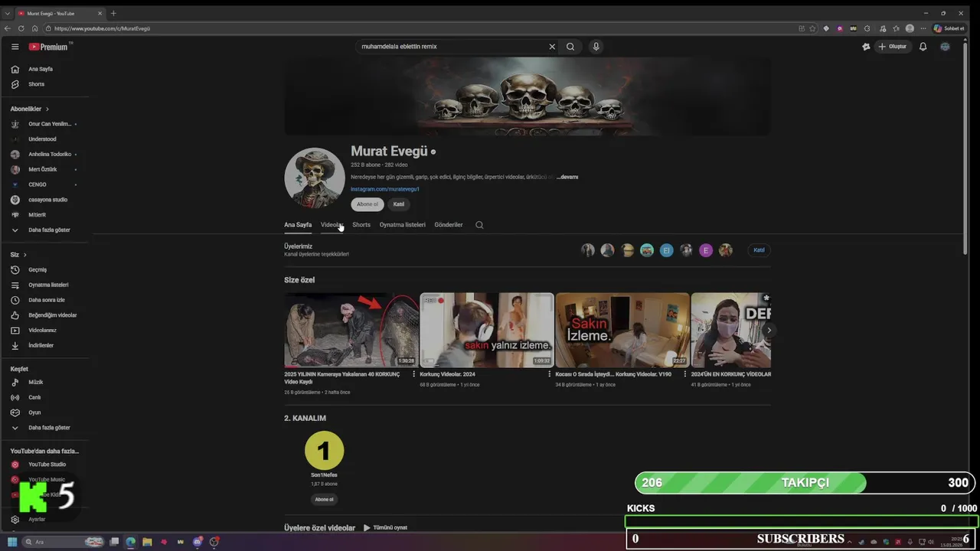Expand the Abonelikler section chevron
The width and height of the screenshot is (980, 551).
click(47, 109)
